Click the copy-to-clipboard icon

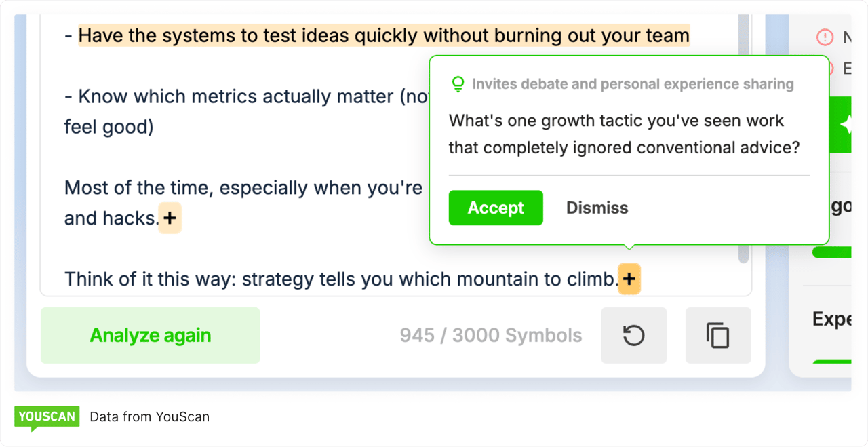pos(718,334)
